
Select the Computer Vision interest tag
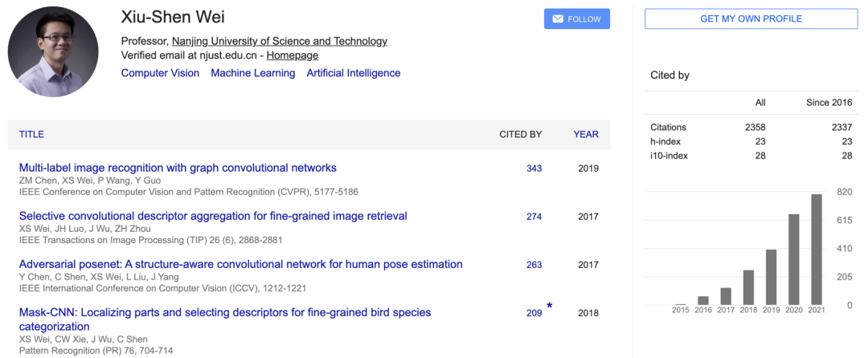160,73
